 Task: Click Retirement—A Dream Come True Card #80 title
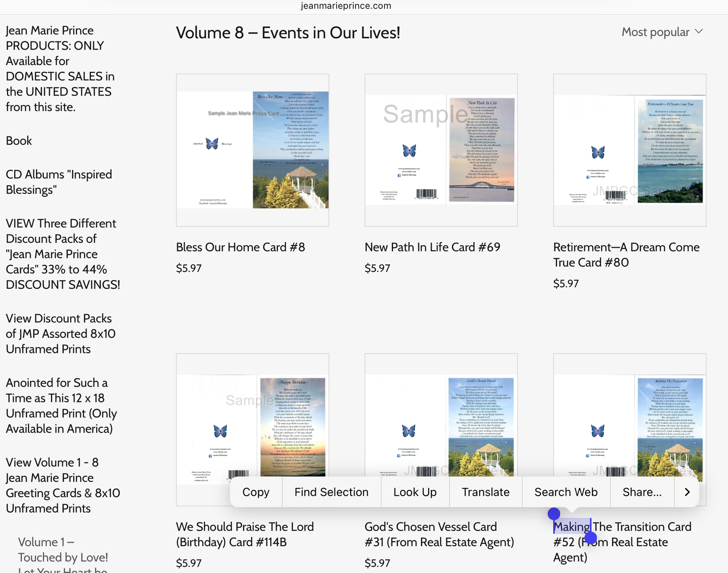(x=627, y=255)
